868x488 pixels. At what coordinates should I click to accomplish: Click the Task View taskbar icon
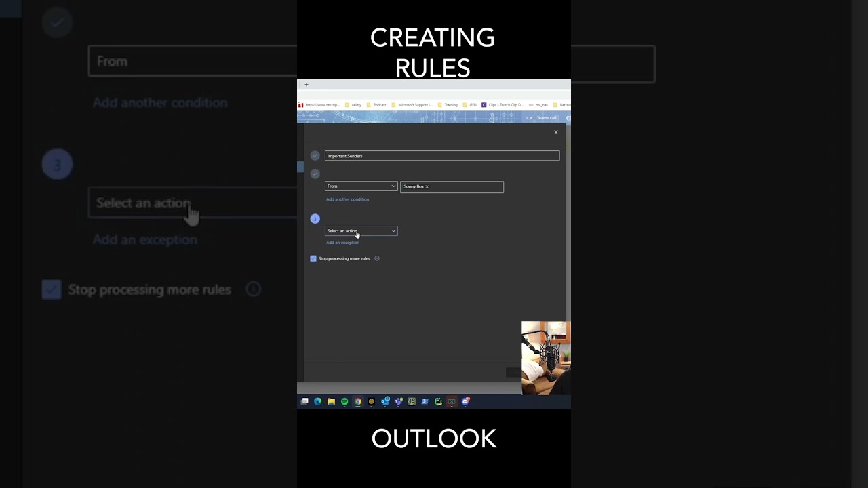click(x=304, y=401)
